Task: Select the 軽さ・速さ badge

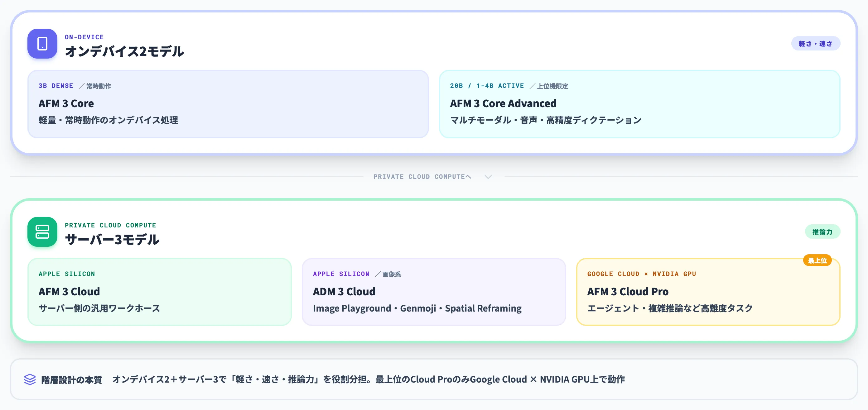Action: pyautogui.click(x=815, y=44)
